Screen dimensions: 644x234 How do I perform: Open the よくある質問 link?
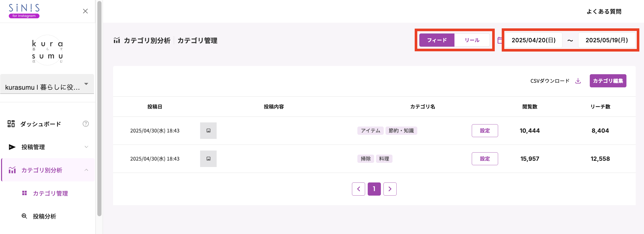coord(604,12)
